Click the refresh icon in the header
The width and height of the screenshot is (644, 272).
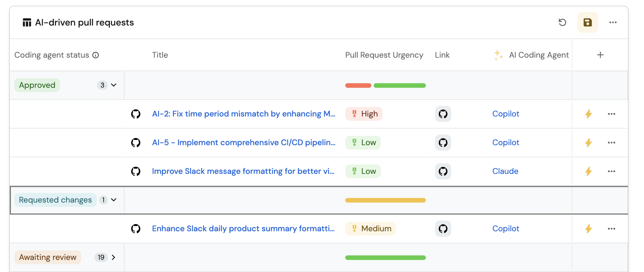[562, 22]
